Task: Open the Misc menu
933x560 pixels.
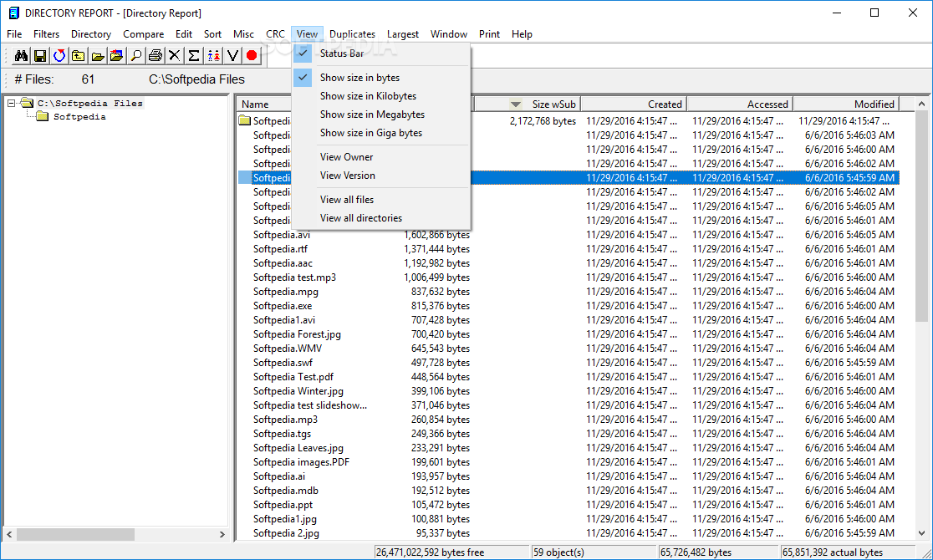Action: point(243,34)
